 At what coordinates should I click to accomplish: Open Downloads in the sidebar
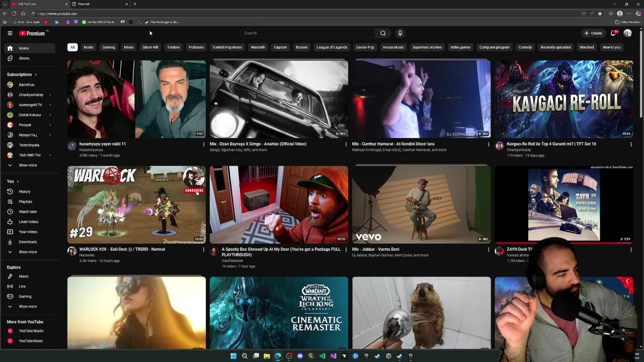click(x=30, y=242)
